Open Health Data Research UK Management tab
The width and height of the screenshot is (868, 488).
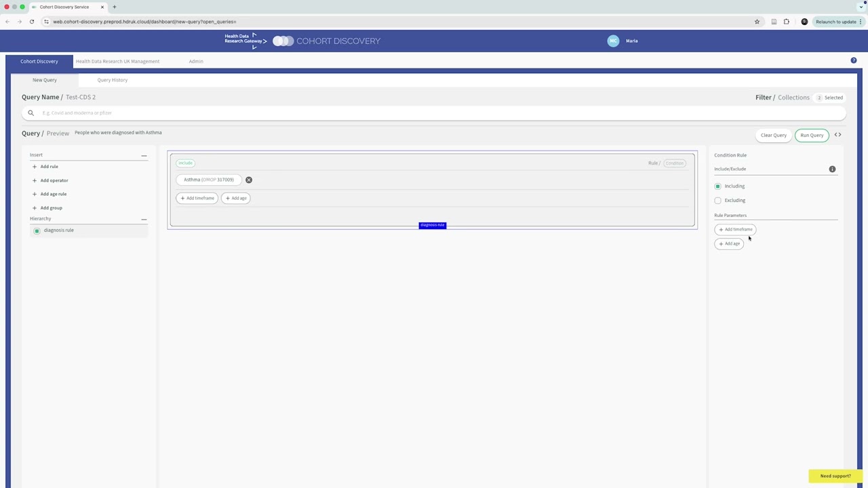coord(117,61)
